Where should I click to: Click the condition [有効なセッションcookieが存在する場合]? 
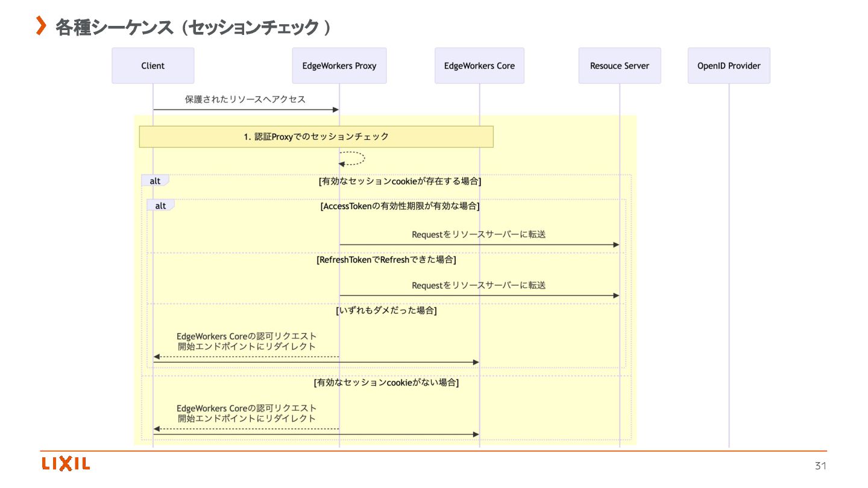[x=400, y=181]
